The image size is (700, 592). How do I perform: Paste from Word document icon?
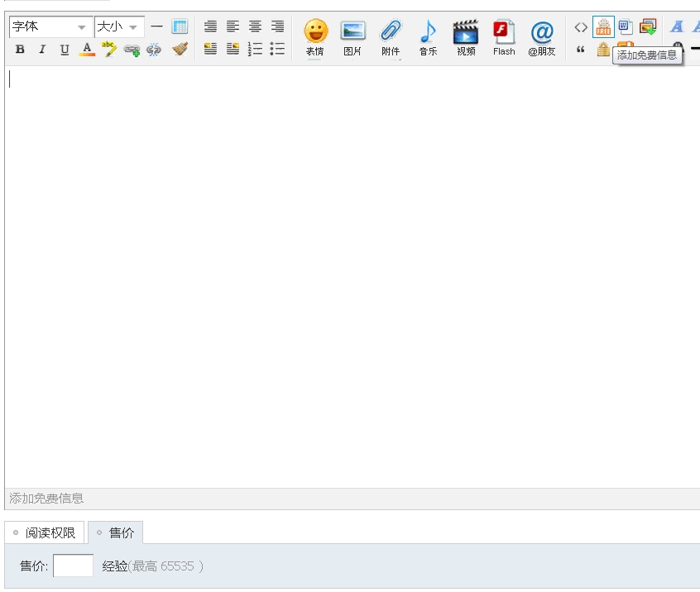point(626,26)
